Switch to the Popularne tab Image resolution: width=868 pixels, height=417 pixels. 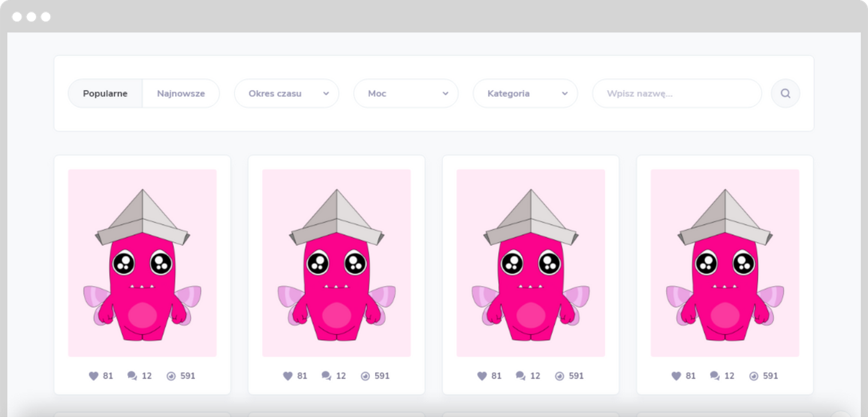(105, 93)
